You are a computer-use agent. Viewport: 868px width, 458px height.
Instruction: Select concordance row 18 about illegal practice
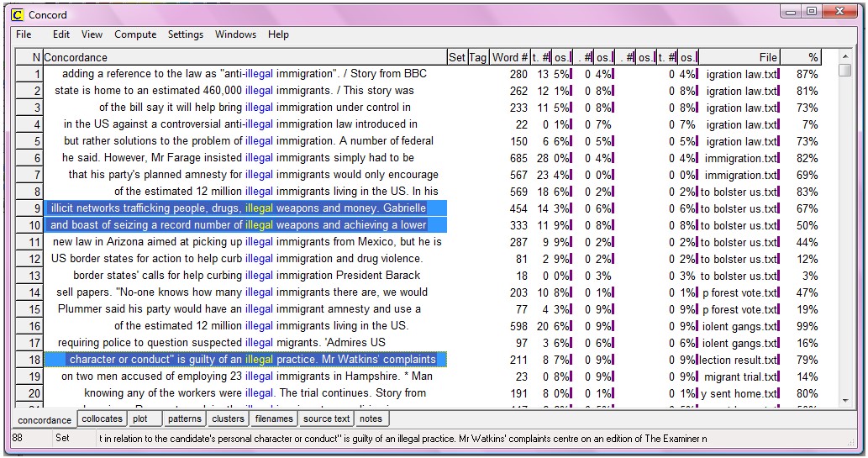coord(245,360)
